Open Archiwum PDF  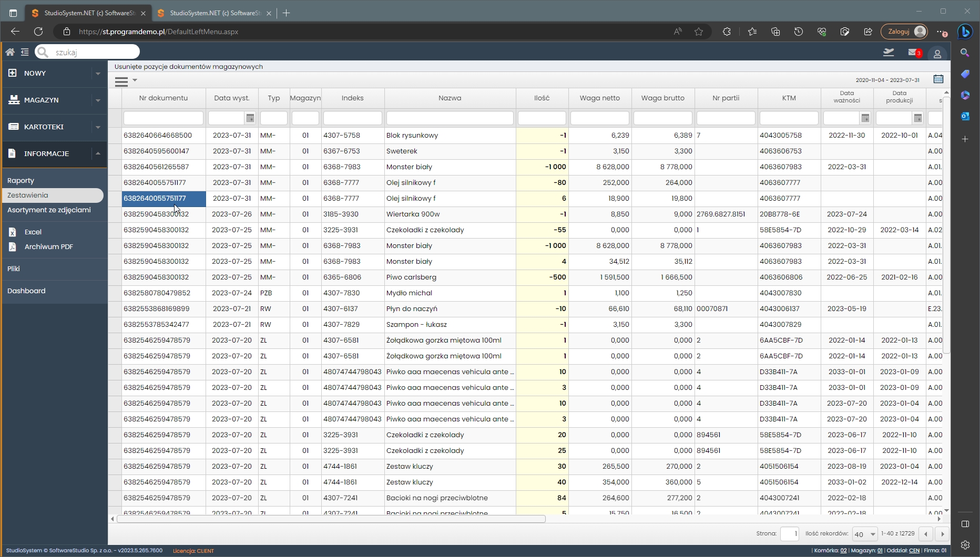[x=48, y=246]
